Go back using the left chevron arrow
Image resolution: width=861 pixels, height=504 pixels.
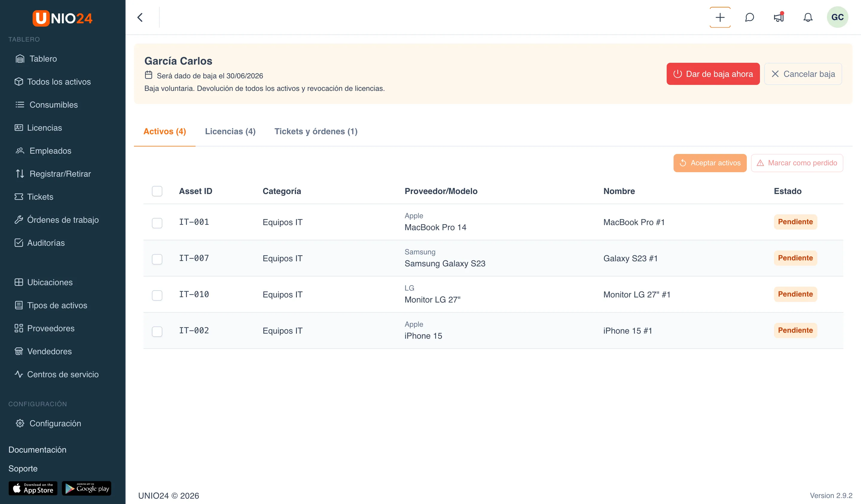point(140,17)
